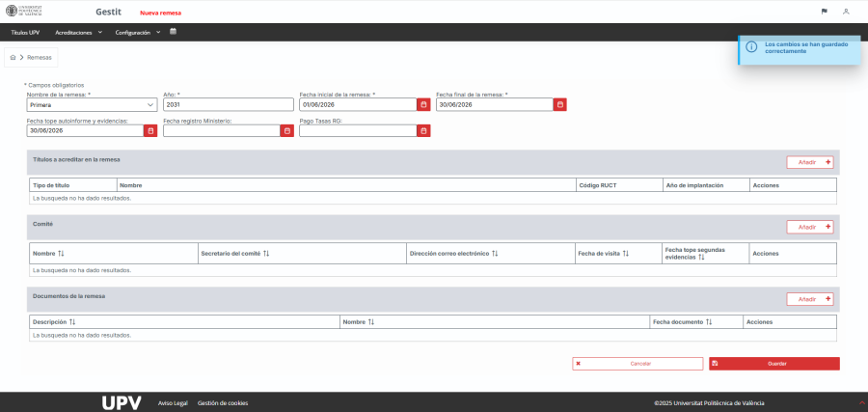Sort by Secretario del comité column

266,253
